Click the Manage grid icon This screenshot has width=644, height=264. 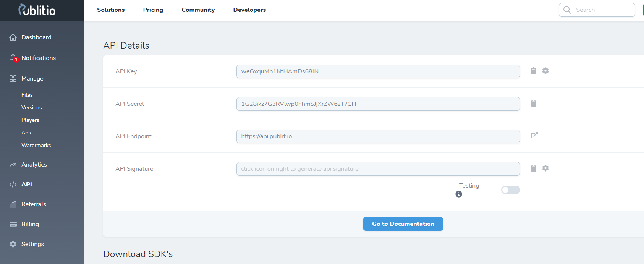coord(13,79)
